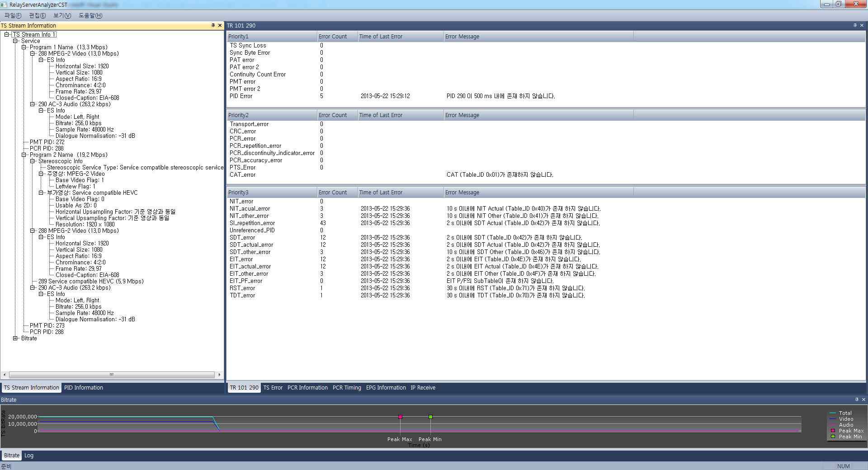868x470 pixels.
Task: Expand the Bitrate tree node
Action: [x=15, y=338]
